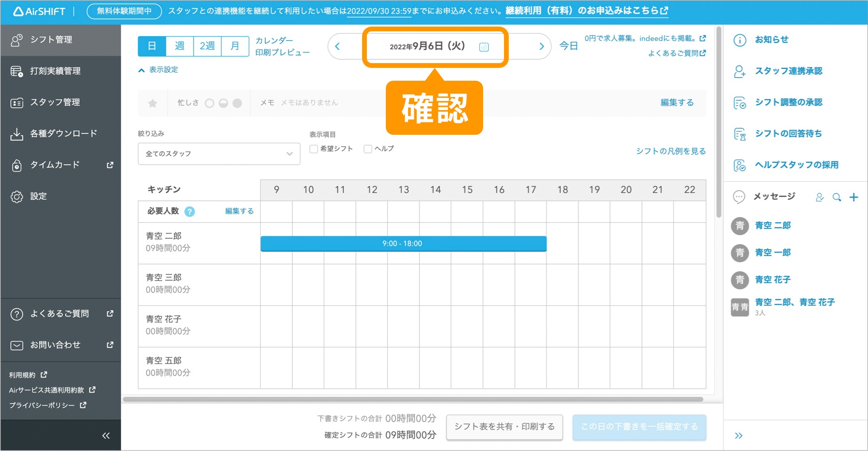Screen dimensions: 868x451
Task: Click the required staff count help icon
Action: tap(189, 212)
